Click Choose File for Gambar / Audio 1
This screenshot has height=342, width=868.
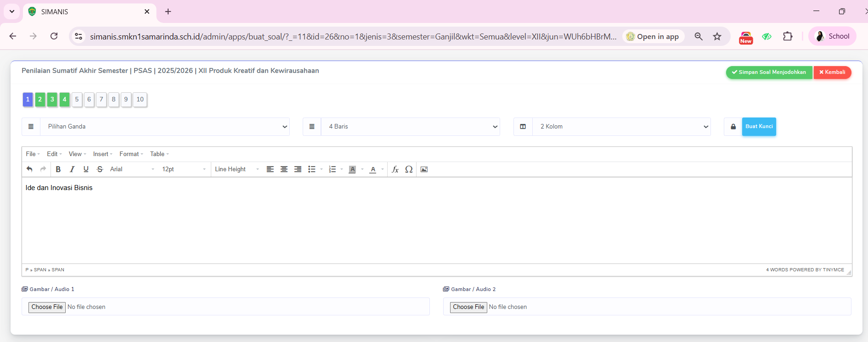[x=47, y=307]
